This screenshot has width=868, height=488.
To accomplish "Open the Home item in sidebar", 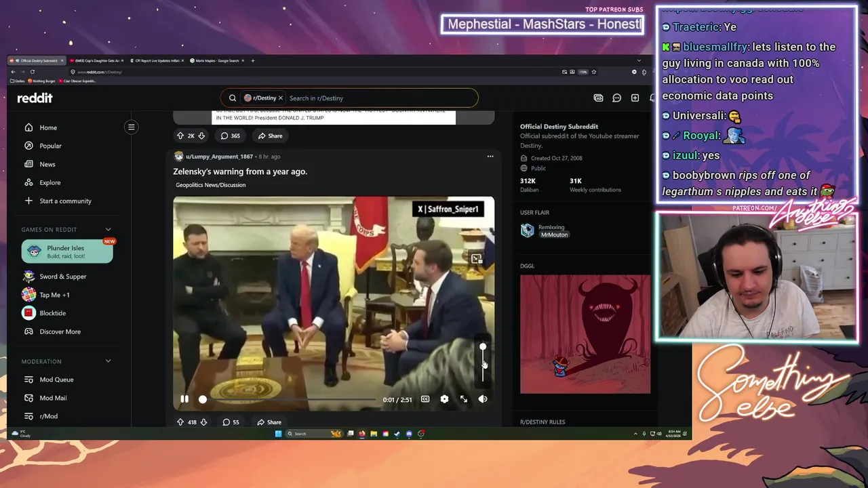I will [x=48, y=127].
